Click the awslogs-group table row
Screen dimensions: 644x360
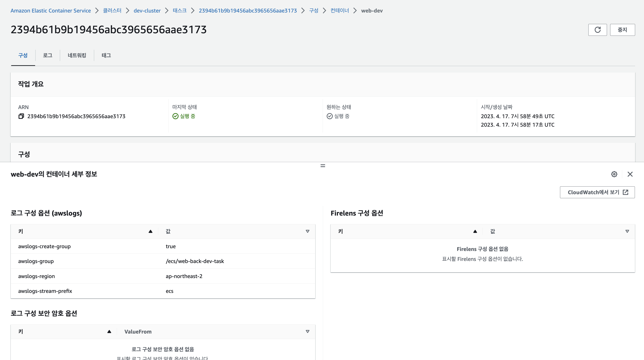[x=163, y=261]
